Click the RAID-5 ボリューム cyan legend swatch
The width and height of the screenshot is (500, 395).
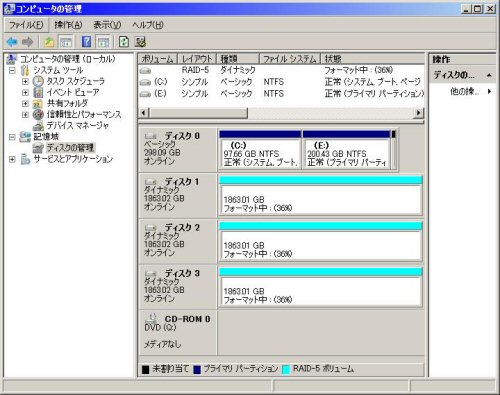286,370
